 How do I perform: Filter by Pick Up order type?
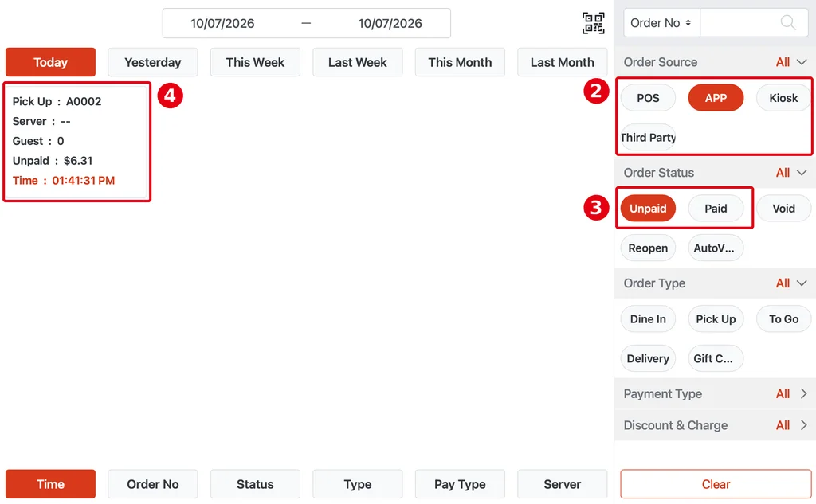tap(716, 318)
